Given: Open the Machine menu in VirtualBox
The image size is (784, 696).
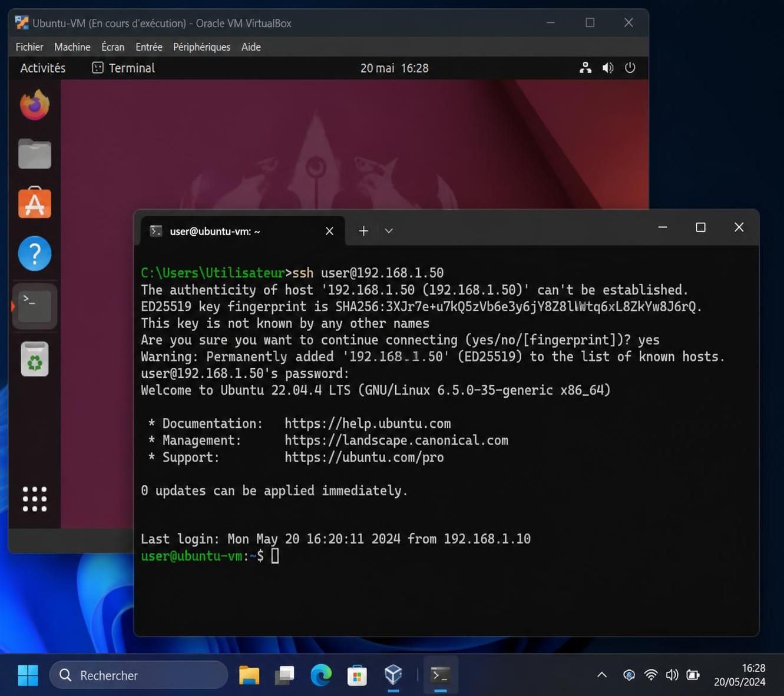Looking at the screenshot, I should pyautogui.click(x=72, y=47).
